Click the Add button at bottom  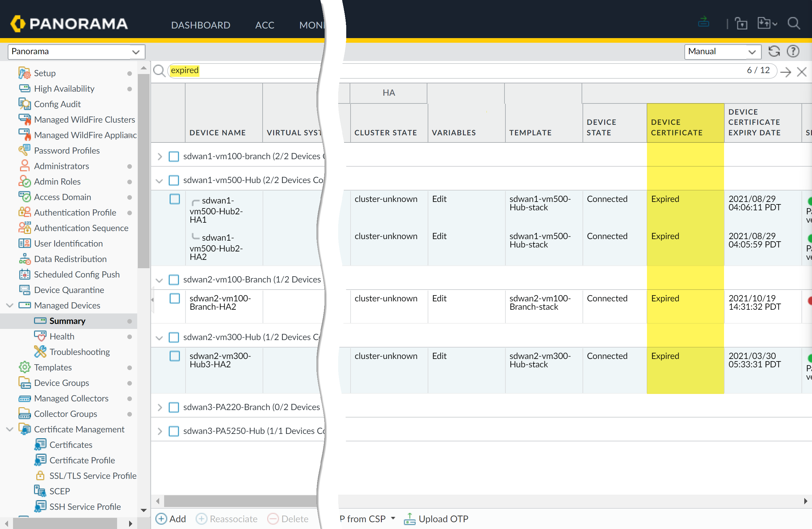(x=171, y=519)
